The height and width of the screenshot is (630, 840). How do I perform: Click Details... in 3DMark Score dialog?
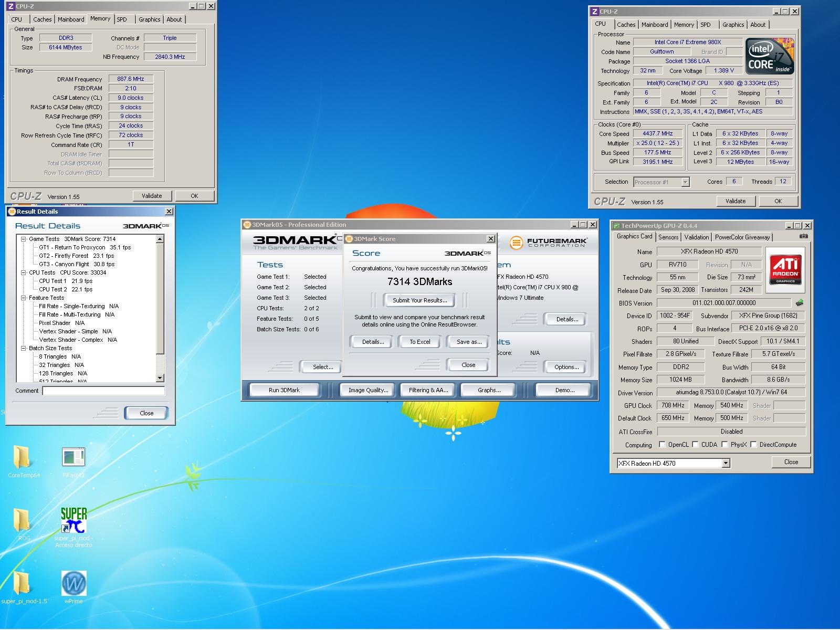[x=373, y=342]
